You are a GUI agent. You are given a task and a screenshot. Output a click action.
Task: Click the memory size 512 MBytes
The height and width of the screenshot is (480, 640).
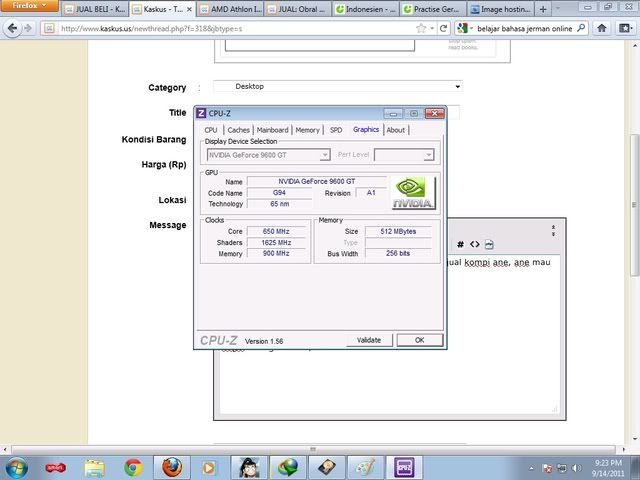coord(398,231)
